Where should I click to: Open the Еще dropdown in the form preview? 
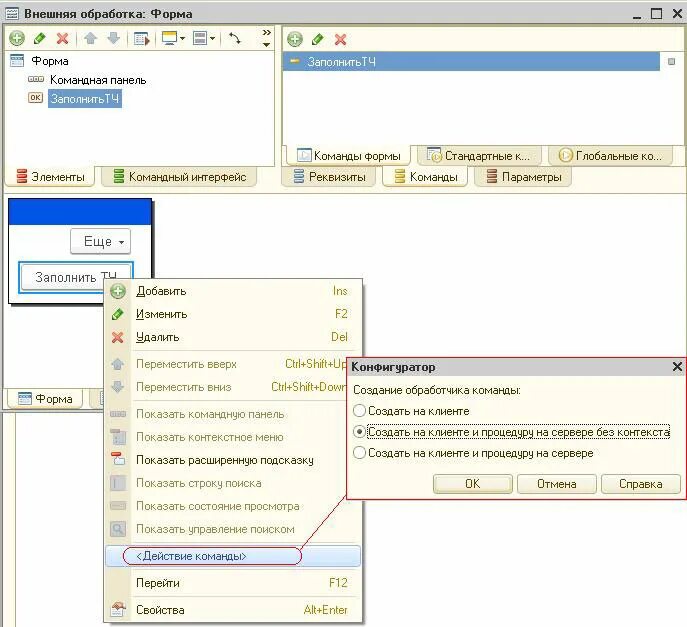tap(101, 241)
